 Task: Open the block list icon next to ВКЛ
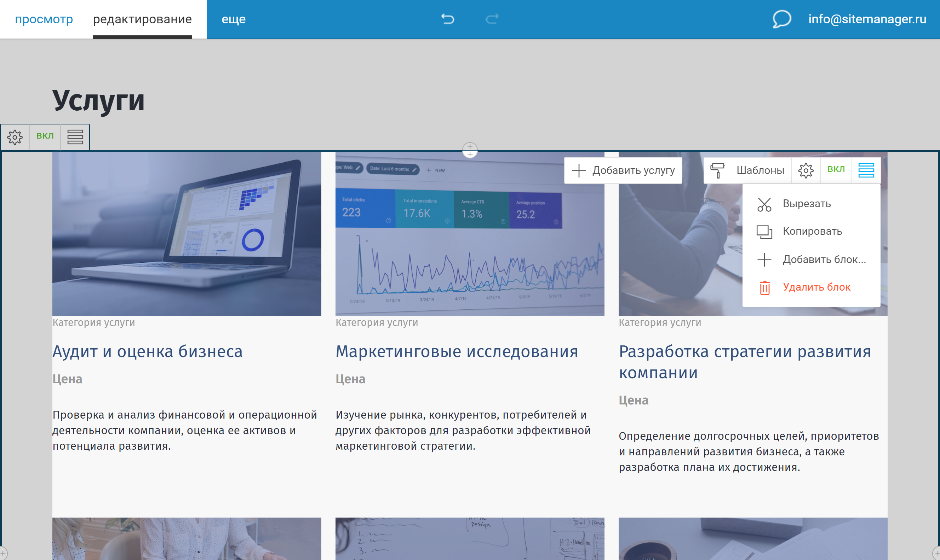pyautogui.click(x=74, y=136)
